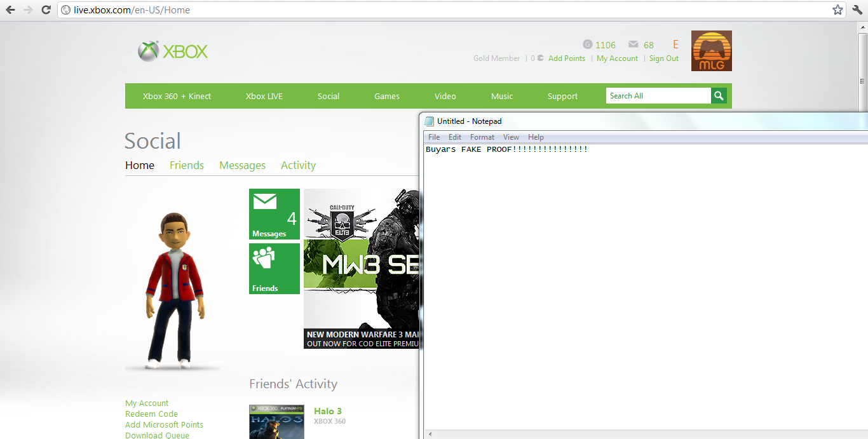
Task: Click Download Queue link
Action: [157, 435]
